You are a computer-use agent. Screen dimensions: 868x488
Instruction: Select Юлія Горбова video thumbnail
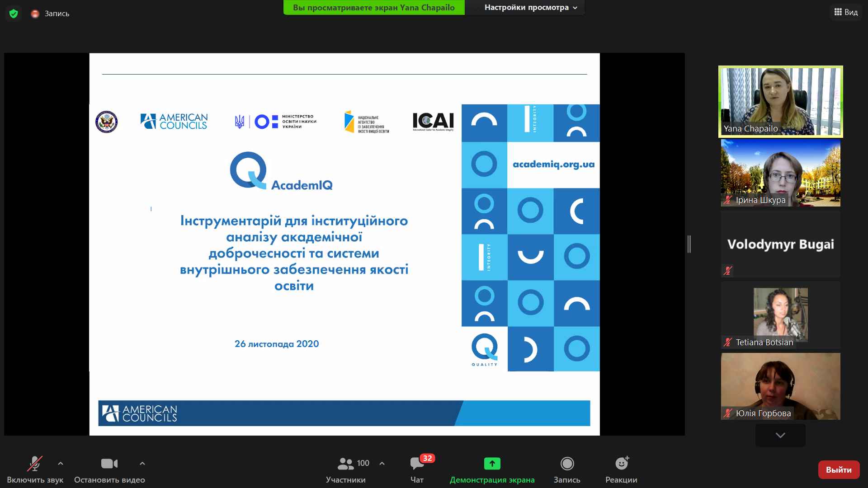pos(781,386)
